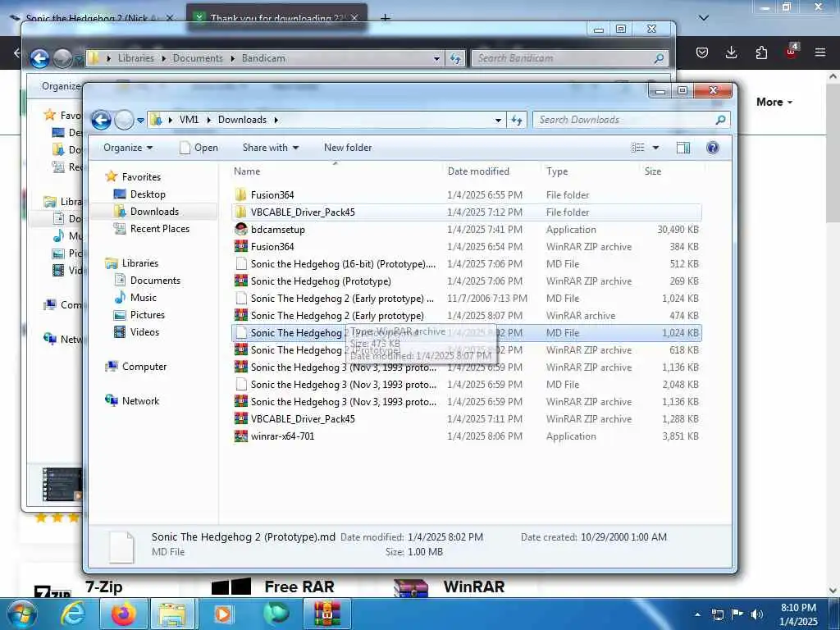Select the Fusion364 WinRAR ZIP archive icon
840x630 pixels.
(241, 246)
